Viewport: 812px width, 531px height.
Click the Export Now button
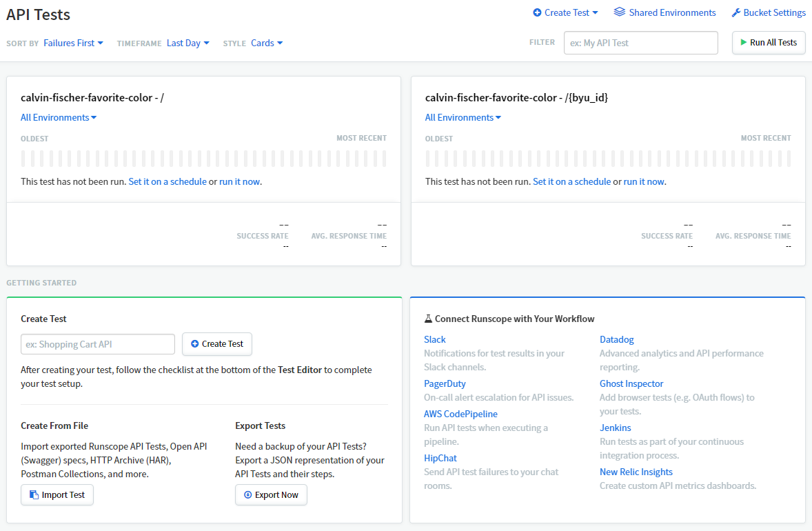pyautogui.click(x=271, y=494)
